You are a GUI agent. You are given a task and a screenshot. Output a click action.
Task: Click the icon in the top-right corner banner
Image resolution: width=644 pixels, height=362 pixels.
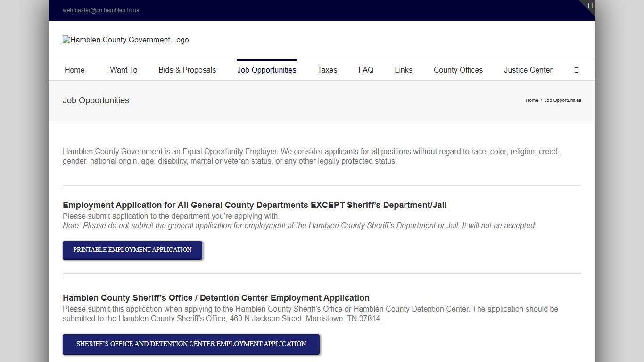590,5
